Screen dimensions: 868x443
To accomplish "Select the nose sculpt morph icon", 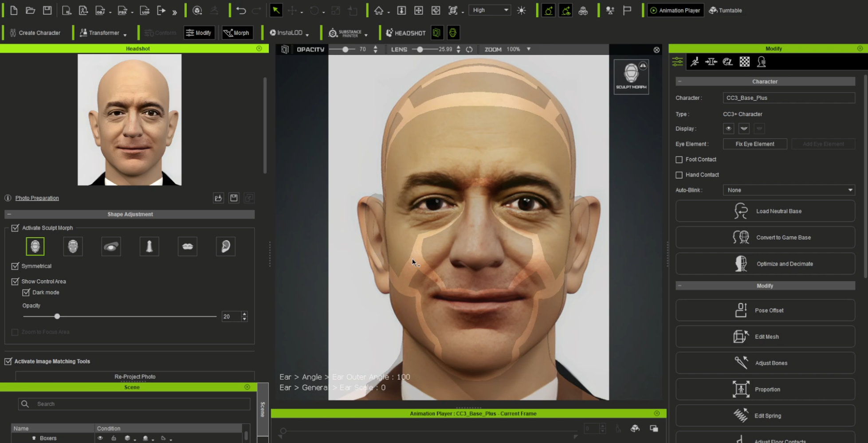I will (x=149, y=247).
